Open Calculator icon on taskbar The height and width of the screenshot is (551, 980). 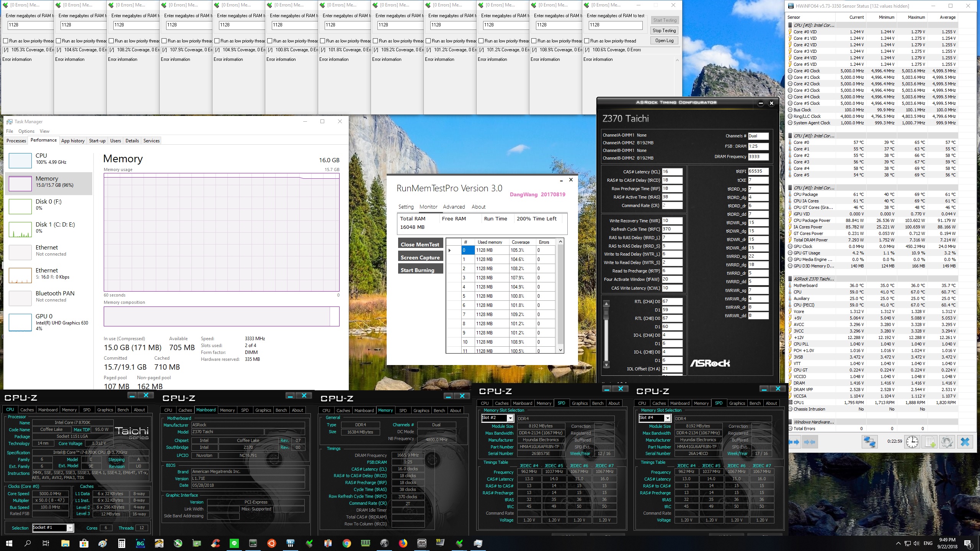[122, 543]
